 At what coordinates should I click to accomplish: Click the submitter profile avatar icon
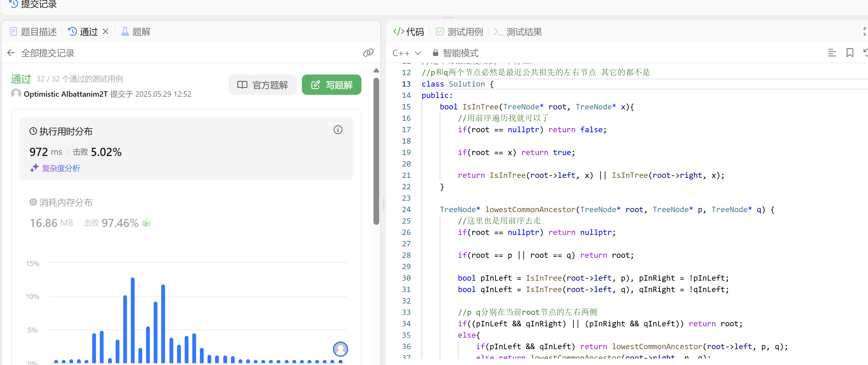[x=16, y=94]
